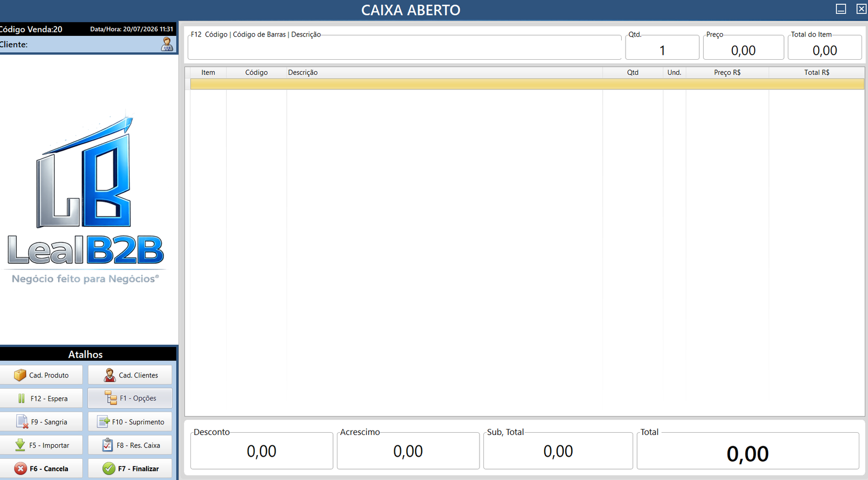
Task: Click the Und. column header
Action: point(674,72)
